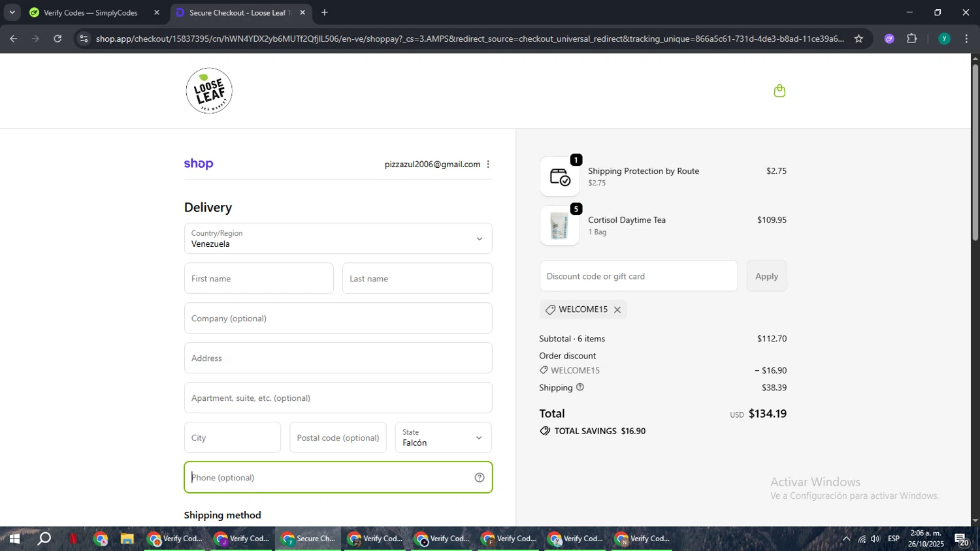Focus the Company (optional) field

(x=338, y=318)
